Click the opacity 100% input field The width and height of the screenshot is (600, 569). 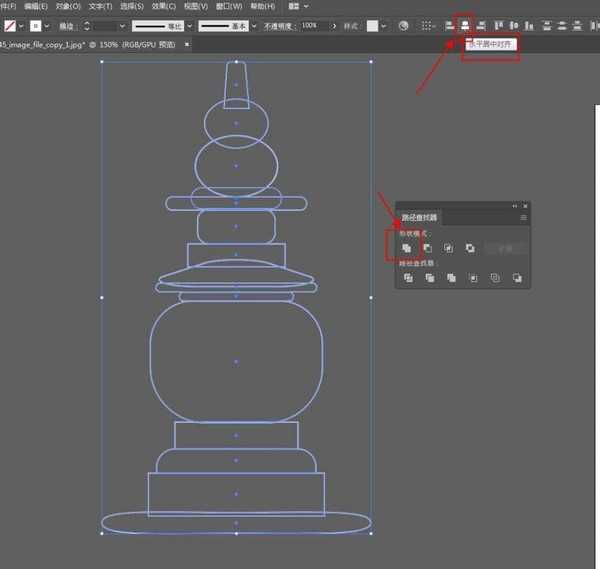(x=311, y=25)
